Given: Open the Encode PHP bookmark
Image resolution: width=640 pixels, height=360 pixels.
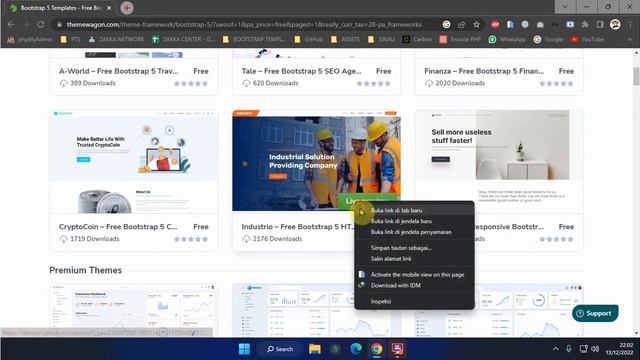Looking at the screenshot, I should click(x=460, y=40).
